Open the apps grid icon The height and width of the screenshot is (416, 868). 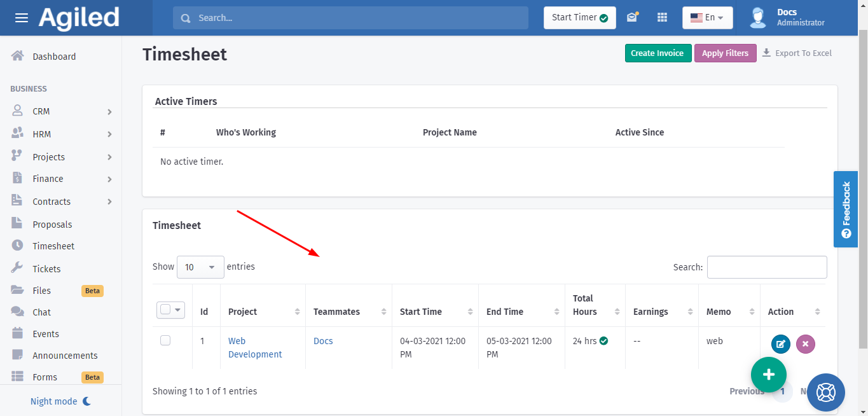[662, 18]
